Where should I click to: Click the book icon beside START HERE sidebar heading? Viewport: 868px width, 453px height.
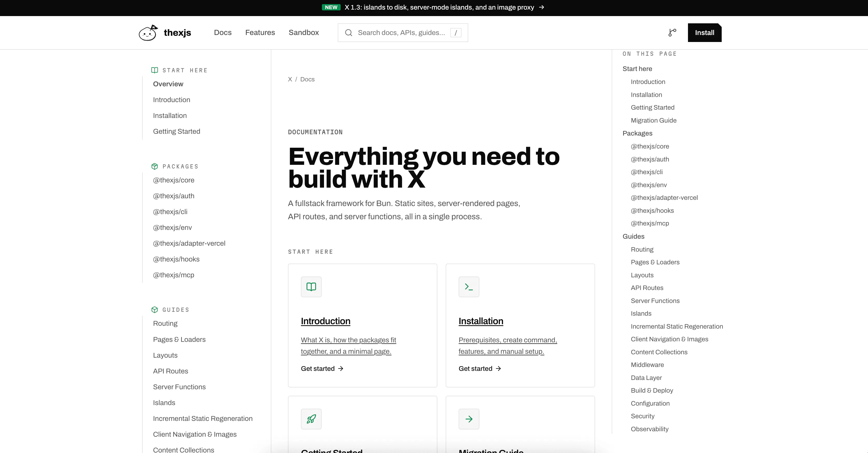pyautogui.click(x=155, y=70)
